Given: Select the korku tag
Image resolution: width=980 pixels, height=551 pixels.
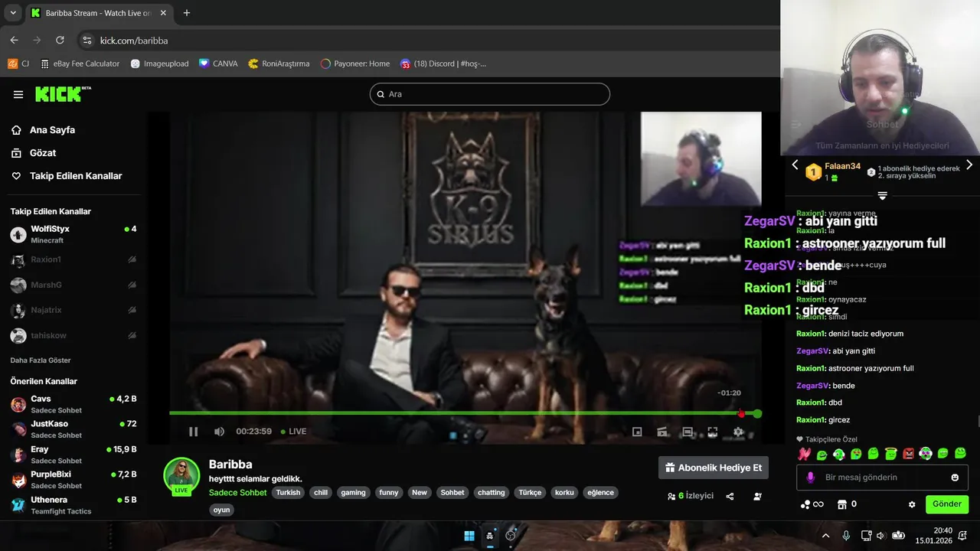Looking at the screenshot, I should 564,493.
